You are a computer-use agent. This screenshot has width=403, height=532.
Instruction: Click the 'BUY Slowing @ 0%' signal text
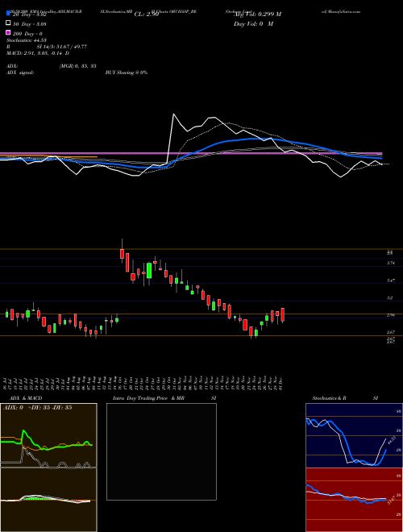(x=127, y=73)
